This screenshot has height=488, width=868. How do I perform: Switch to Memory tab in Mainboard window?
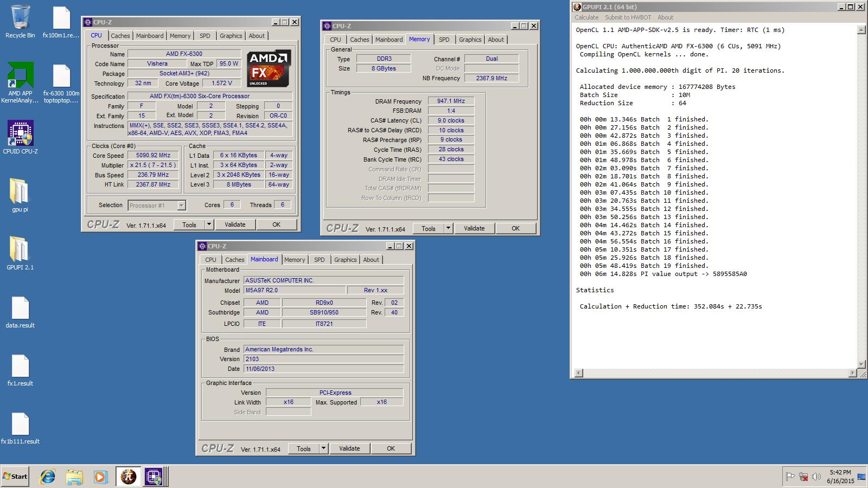[295, 260]
